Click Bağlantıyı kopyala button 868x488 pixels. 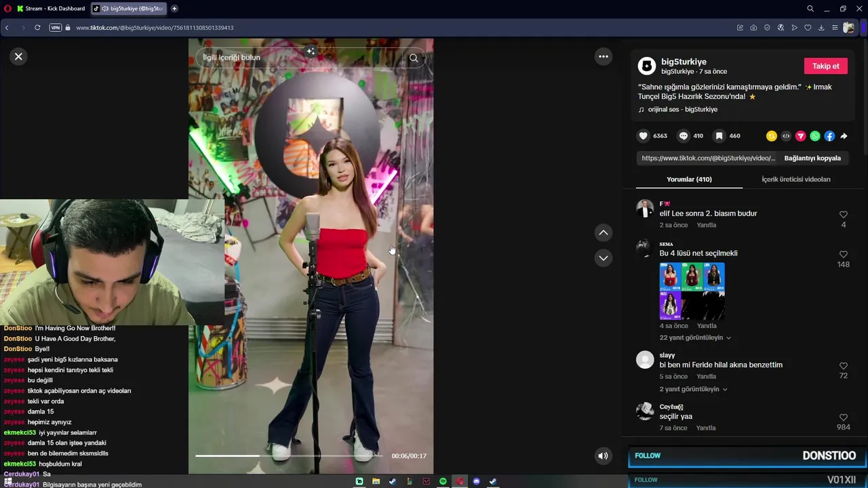tap(812, 158)
